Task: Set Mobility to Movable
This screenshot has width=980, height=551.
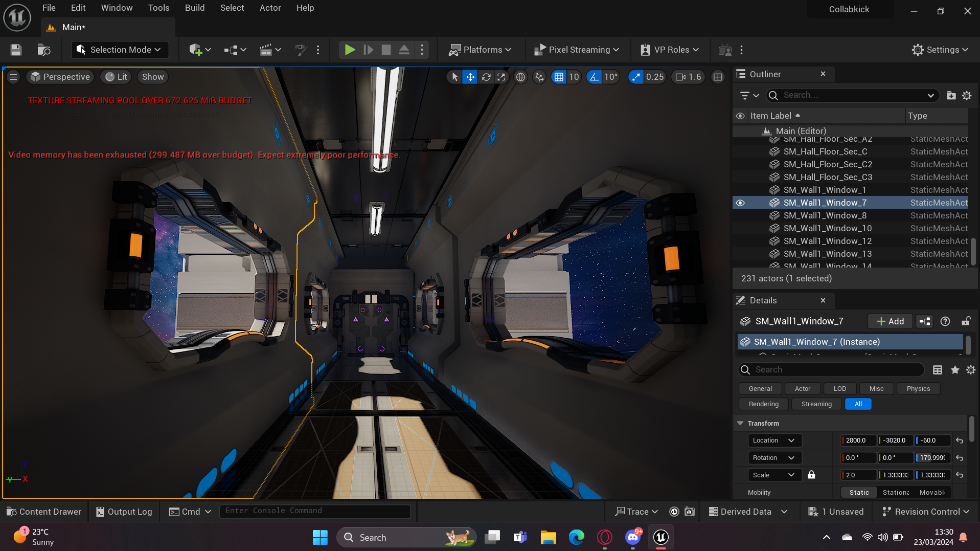Action: tap(932, 492)
